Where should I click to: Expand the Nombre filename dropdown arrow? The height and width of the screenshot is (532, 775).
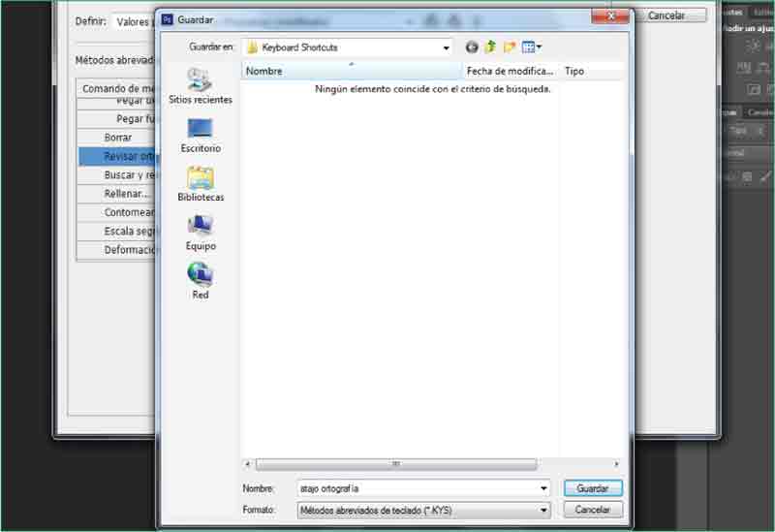[x=542, y=489]
